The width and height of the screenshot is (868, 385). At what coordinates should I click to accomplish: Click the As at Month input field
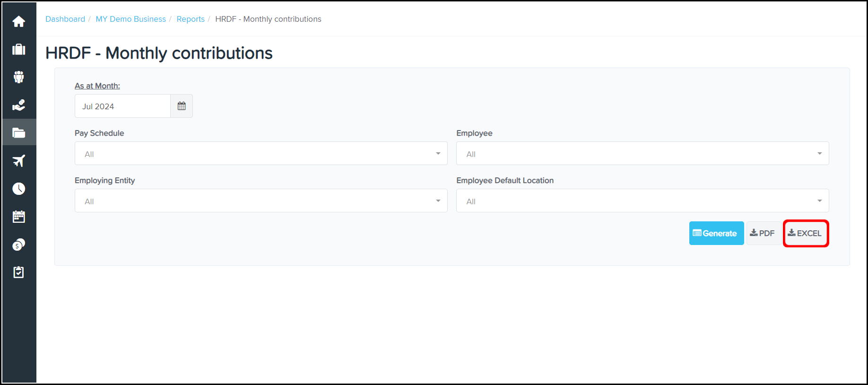[x=122, y=106]
